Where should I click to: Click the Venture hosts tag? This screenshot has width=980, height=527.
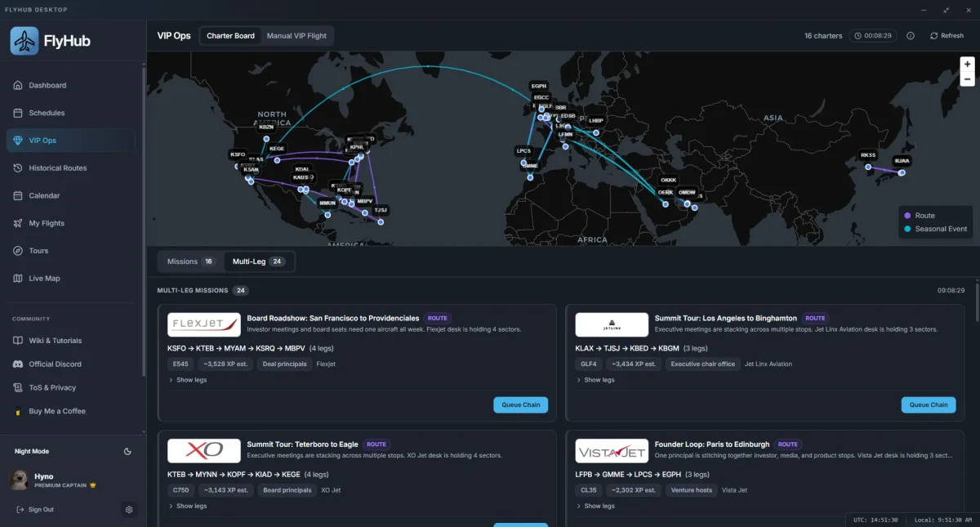click(x=692, y=490)
